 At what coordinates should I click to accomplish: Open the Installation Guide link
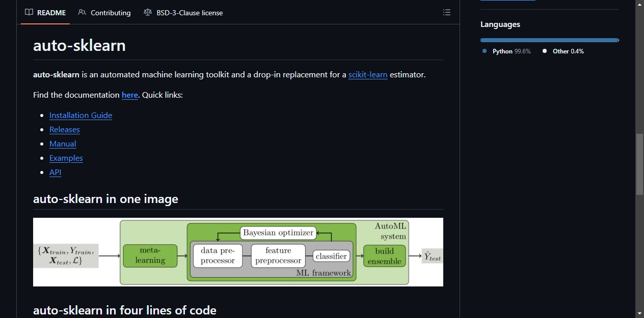point(81,115)
